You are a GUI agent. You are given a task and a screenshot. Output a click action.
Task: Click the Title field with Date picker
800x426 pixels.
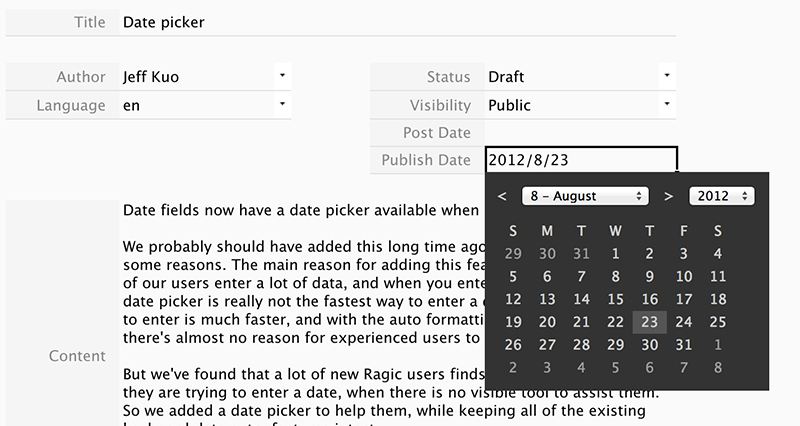tap(397, 22)
